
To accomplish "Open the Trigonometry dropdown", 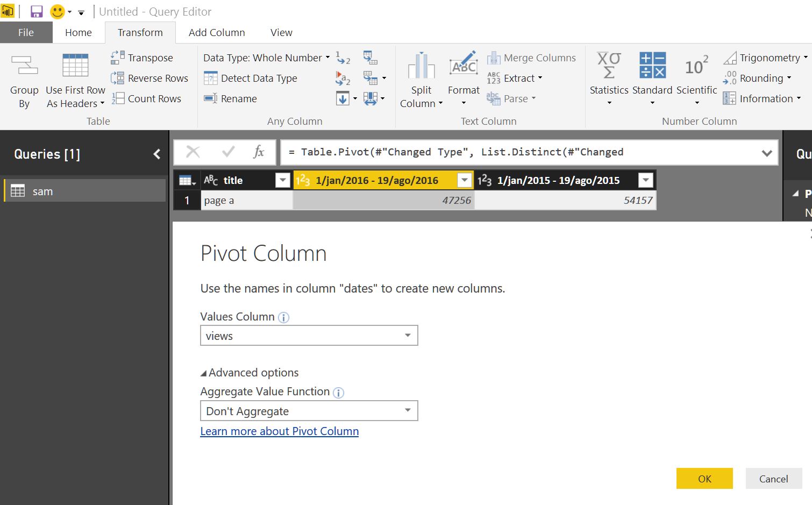I will point(766,58).
